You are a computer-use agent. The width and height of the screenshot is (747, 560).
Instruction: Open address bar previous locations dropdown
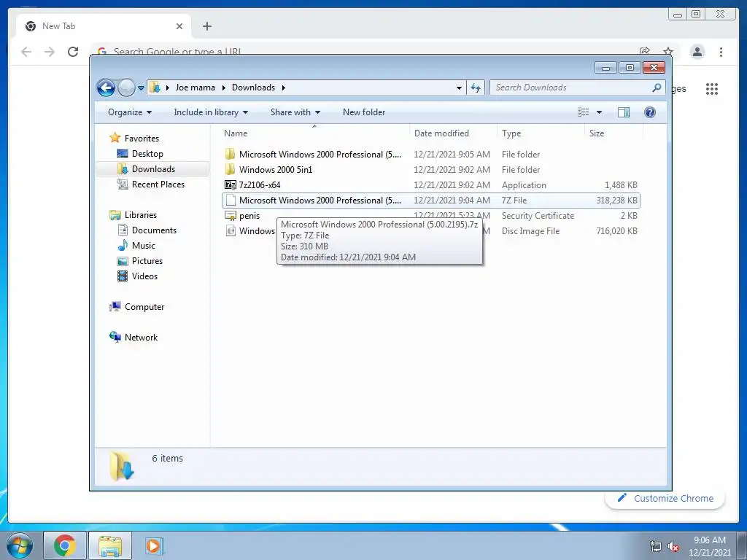pos(459,87)
